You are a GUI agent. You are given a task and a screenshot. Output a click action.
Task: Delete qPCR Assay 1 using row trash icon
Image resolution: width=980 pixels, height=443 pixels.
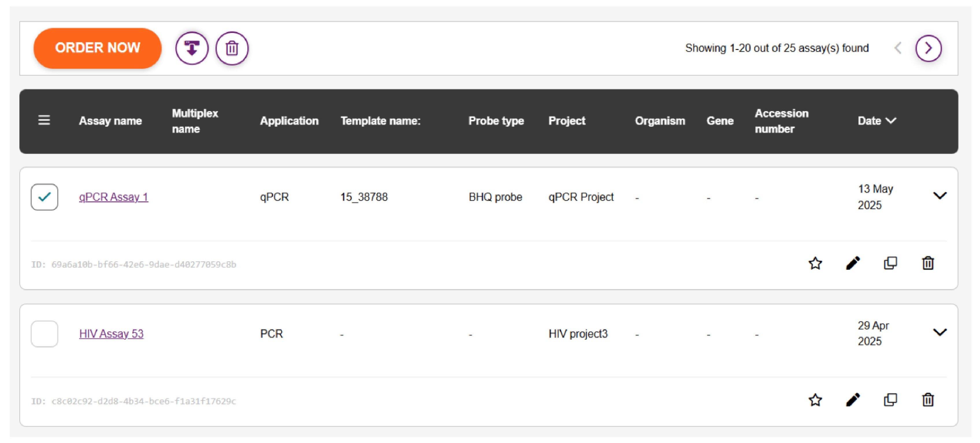click(928, 263)
